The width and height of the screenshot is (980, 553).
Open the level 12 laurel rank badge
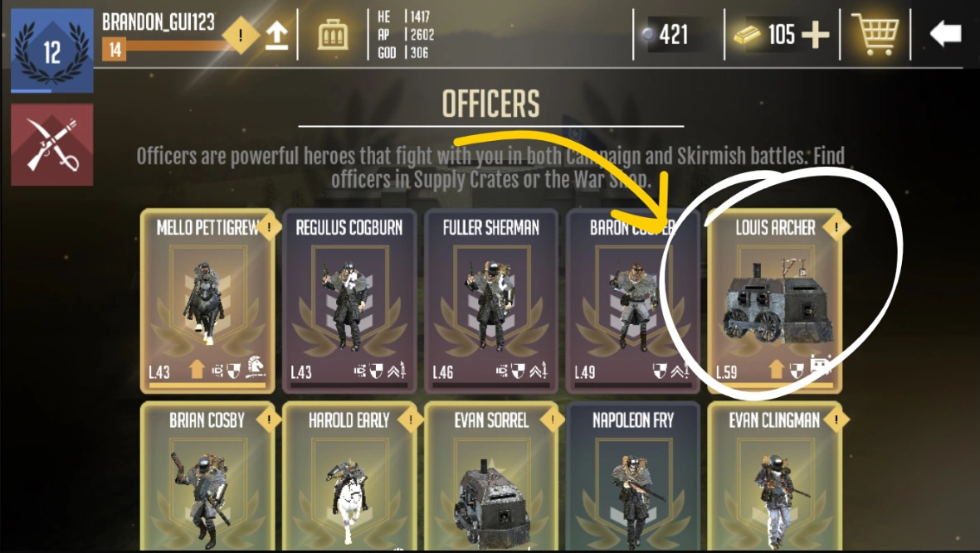(52, 51)
